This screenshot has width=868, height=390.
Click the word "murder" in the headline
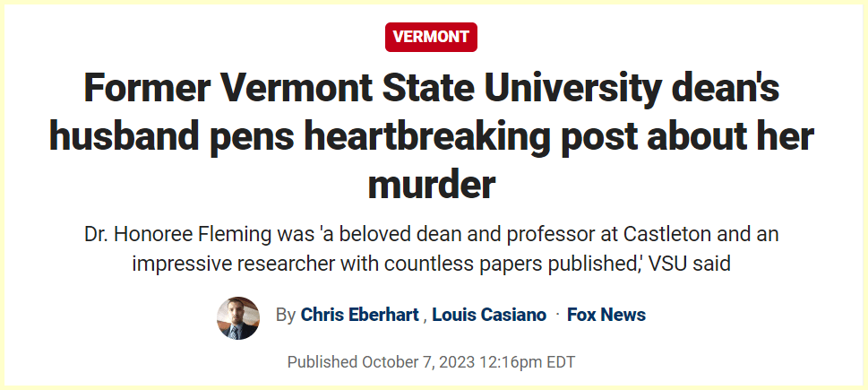(x=431, y=184)
